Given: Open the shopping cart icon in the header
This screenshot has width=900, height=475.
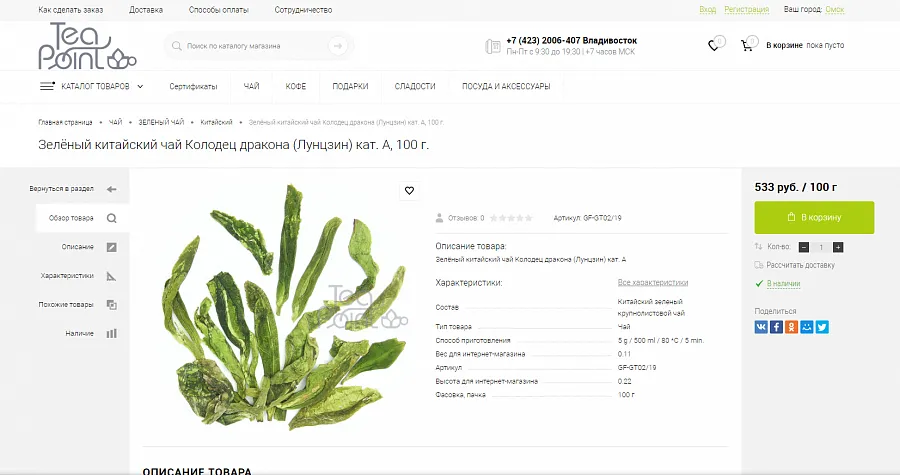Looking at the screenshot, I should tap(747, 45).
